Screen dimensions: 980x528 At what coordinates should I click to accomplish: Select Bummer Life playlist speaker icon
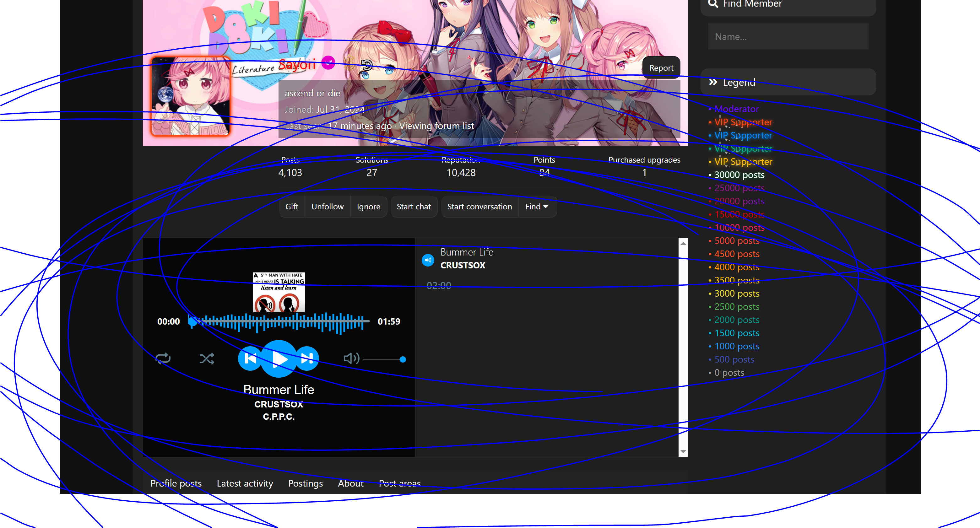pos(428,260)
